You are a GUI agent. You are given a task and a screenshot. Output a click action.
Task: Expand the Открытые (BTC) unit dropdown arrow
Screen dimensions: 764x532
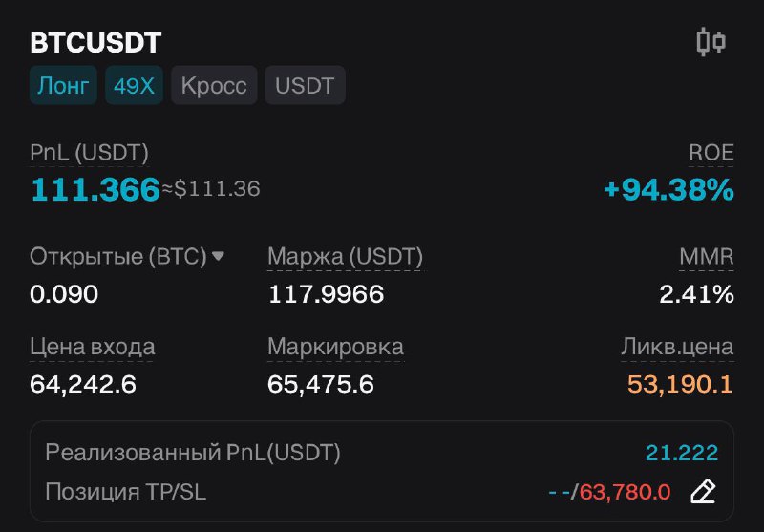(x=218, y=255)
